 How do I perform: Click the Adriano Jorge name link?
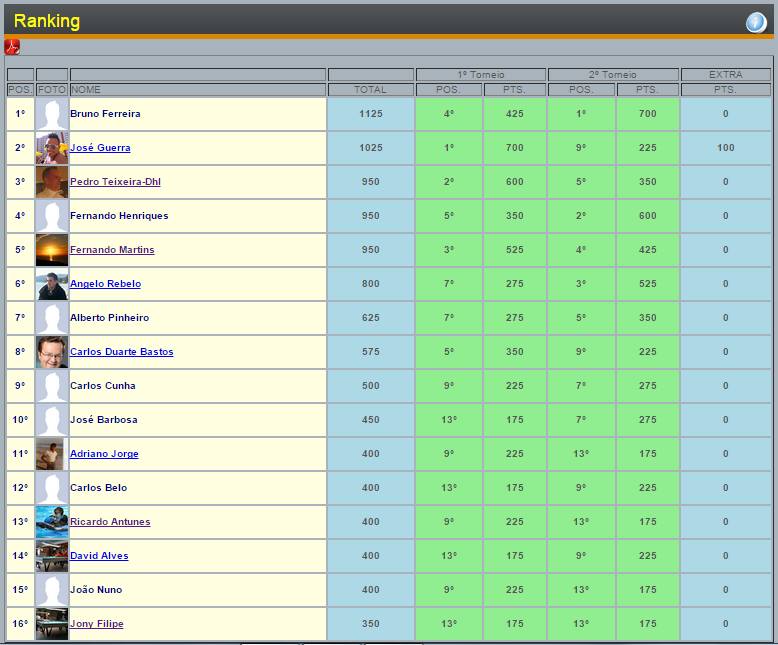104,454
